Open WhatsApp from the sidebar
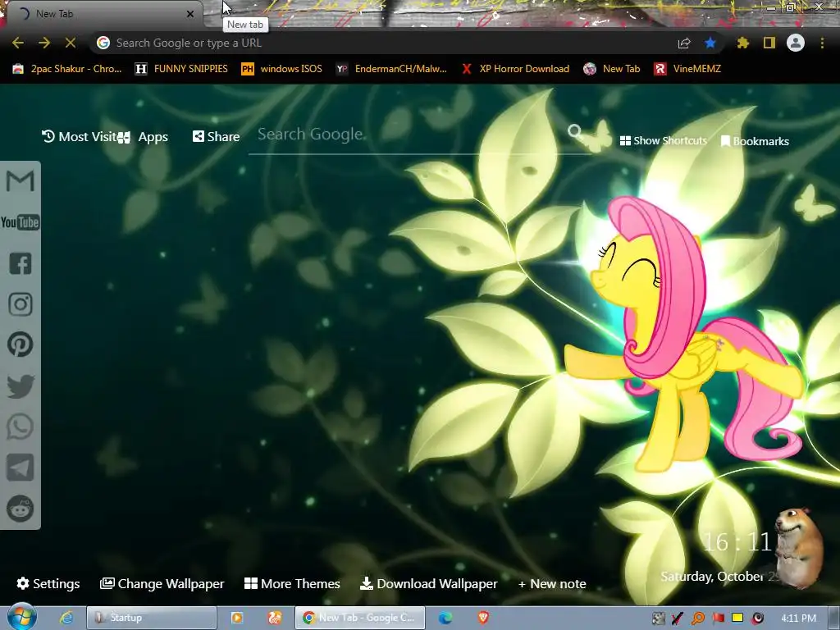The width and height of the screenshot is (840, 630). (21, 427)
